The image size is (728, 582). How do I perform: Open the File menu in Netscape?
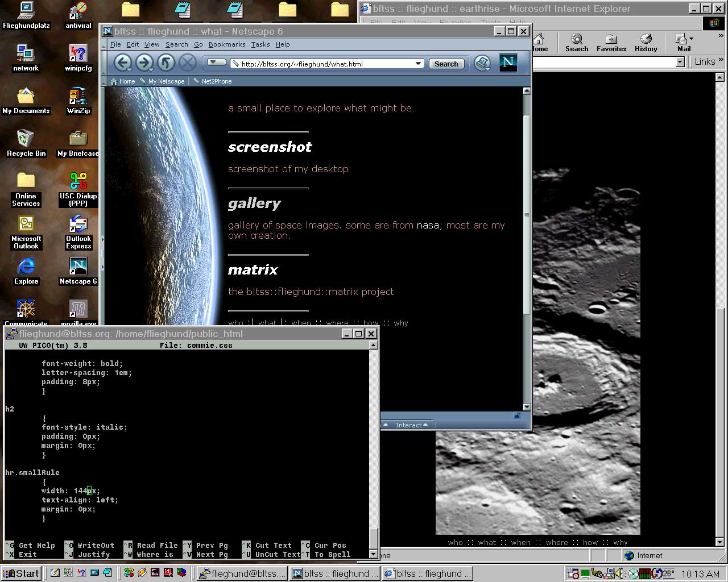(x=115, y=44)
